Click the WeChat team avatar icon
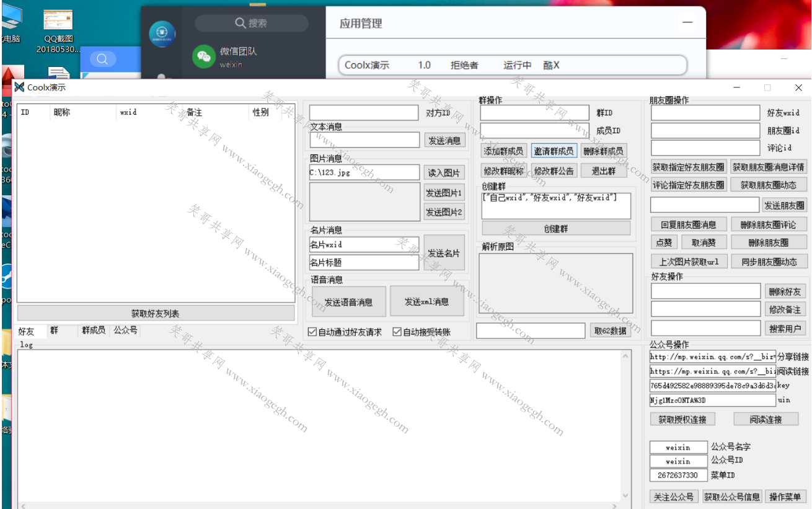The width and height of the screenshot is (812, 509). point(203,57)
